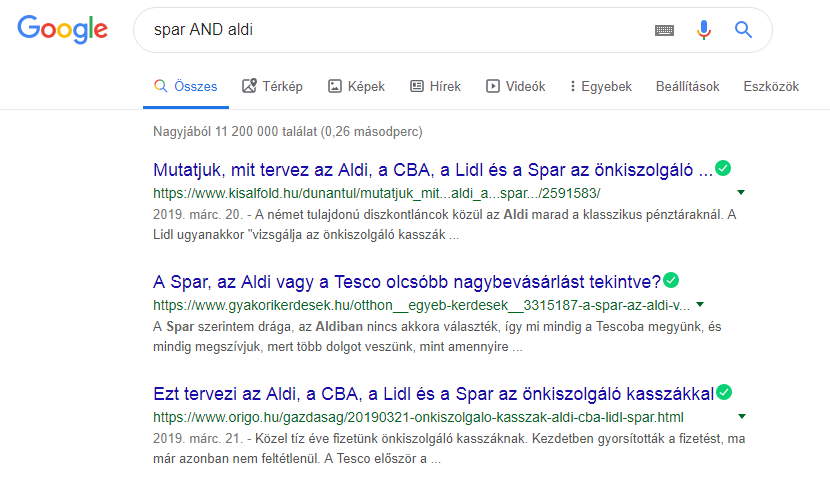Switch to the Hírek tab
This screenshot has width=830, height=486.
pyautogui.click(x=436, y=86)
